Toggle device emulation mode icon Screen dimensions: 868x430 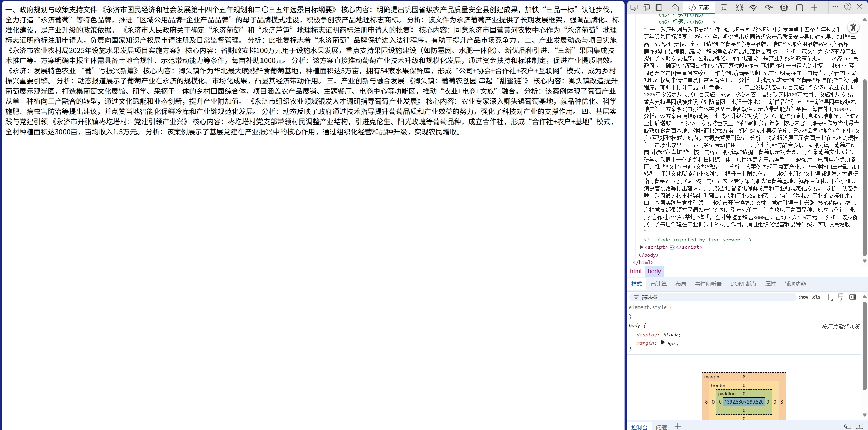(x=646, y=7)
